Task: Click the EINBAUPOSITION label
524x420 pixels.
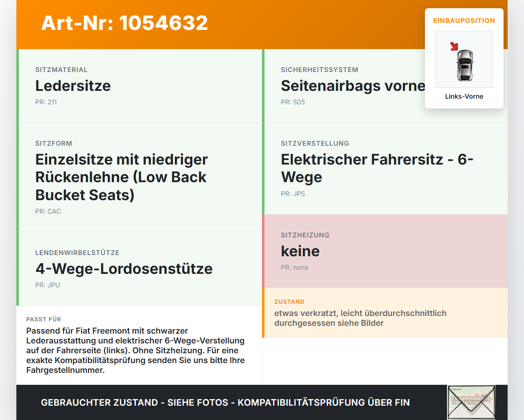Action: point(464,20)
